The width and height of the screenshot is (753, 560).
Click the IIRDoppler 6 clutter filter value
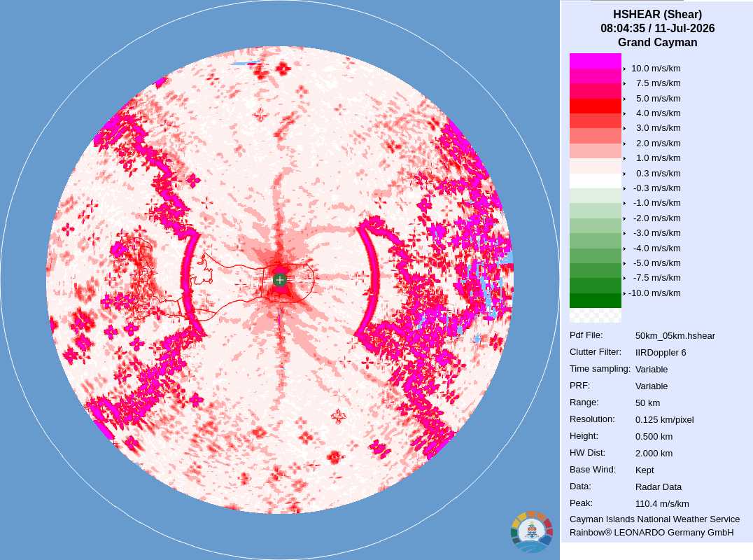point(661,353)
